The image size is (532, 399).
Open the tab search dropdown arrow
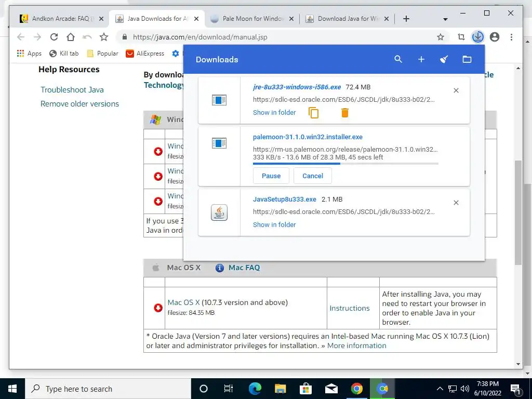coord(445,19)
